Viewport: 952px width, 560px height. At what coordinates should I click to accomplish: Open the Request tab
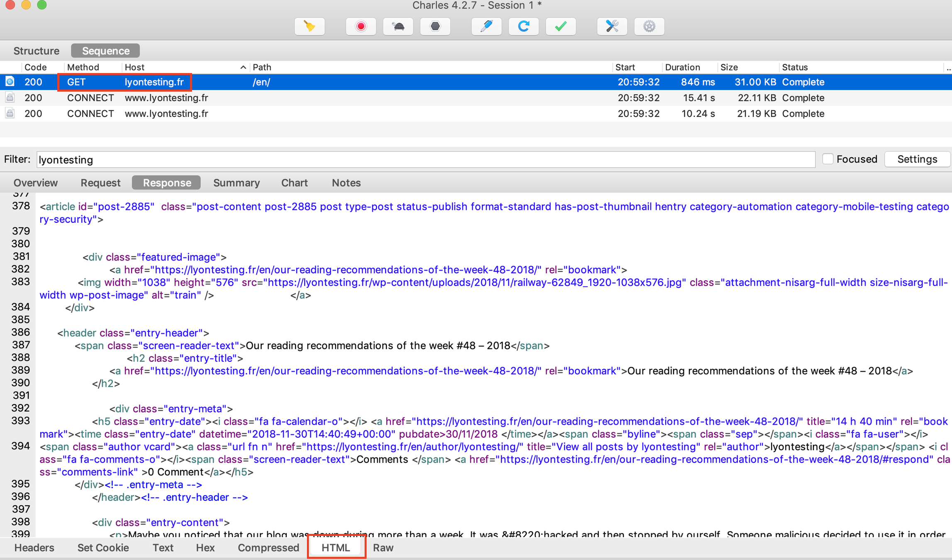point(100,183)
